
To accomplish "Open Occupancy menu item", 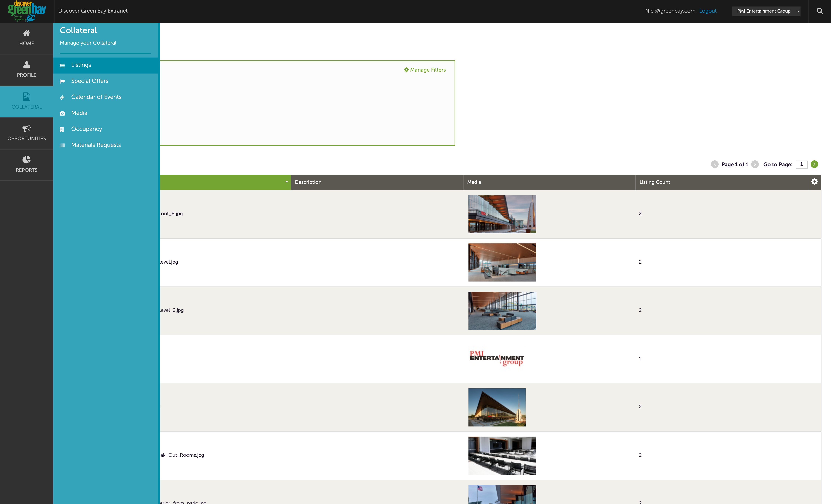I will [106, 129].
